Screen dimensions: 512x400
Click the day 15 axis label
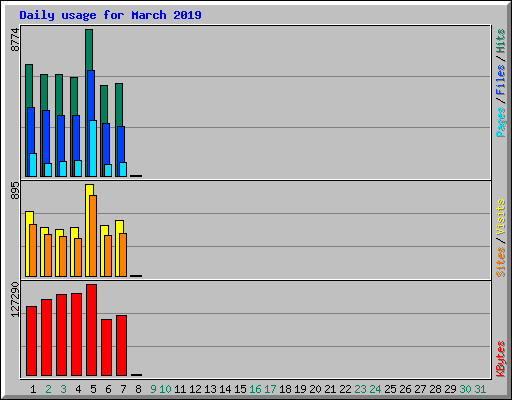(x=240, y=389)
